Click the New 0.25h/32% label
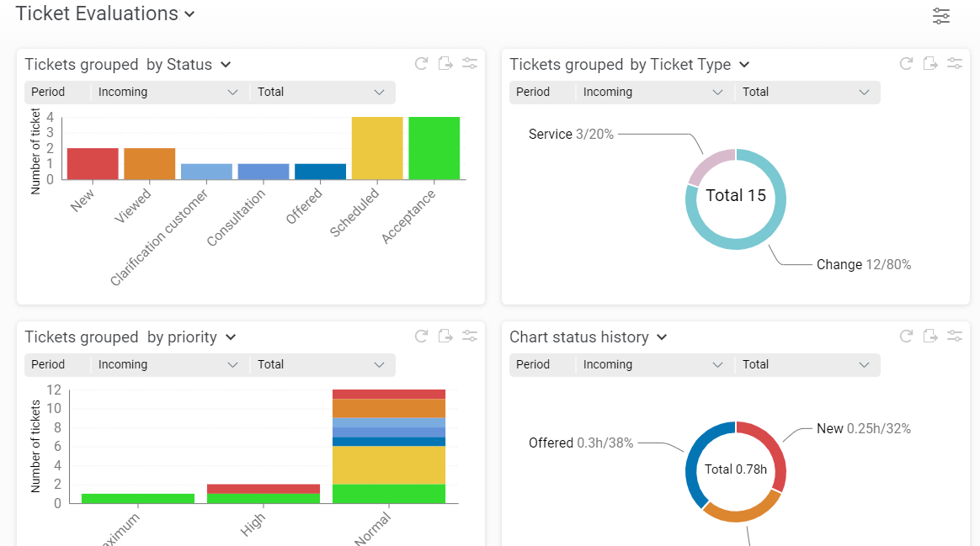Screen dimensions: 980x546 pos(863,428)
